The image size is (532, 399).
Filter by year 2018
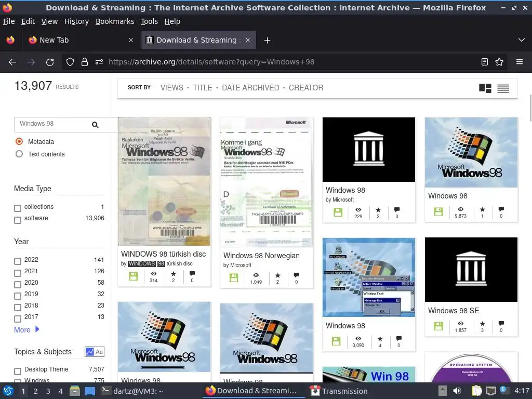point(18,308)
